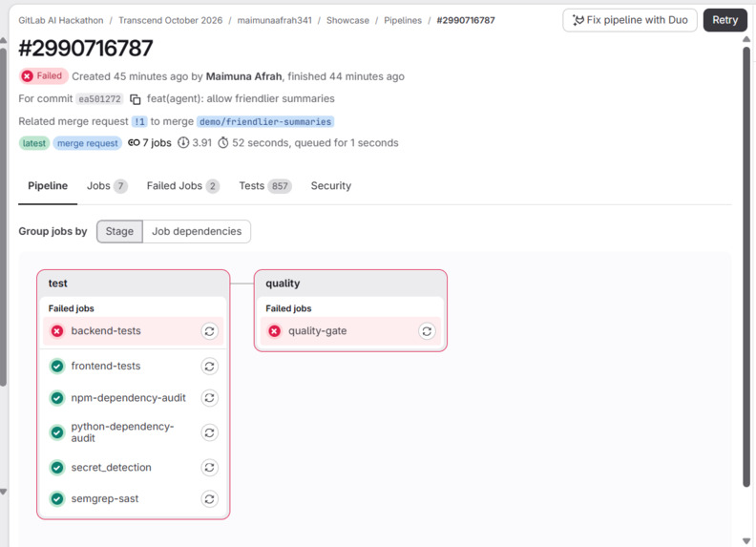Open the Tests tab
The width and height of the screenshot is (756, 547).
pos(265,186)
